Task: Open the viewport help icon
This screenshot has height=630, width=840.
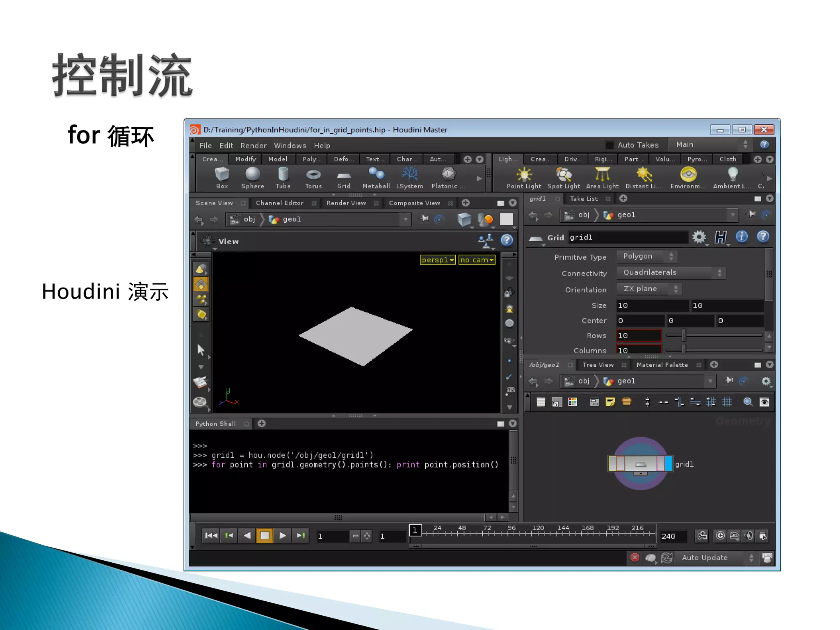Action: [x=507, y=240]
